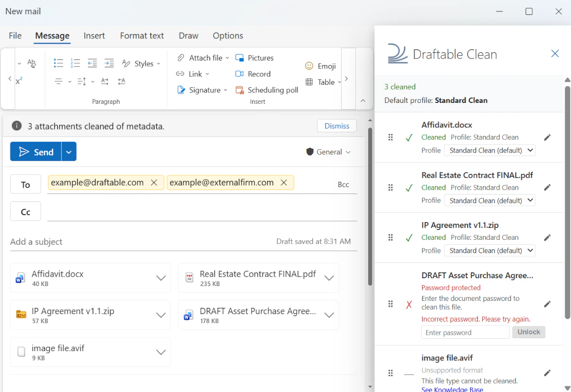Click the Enter password field
571x392 pixels.
tap(465, 332)
